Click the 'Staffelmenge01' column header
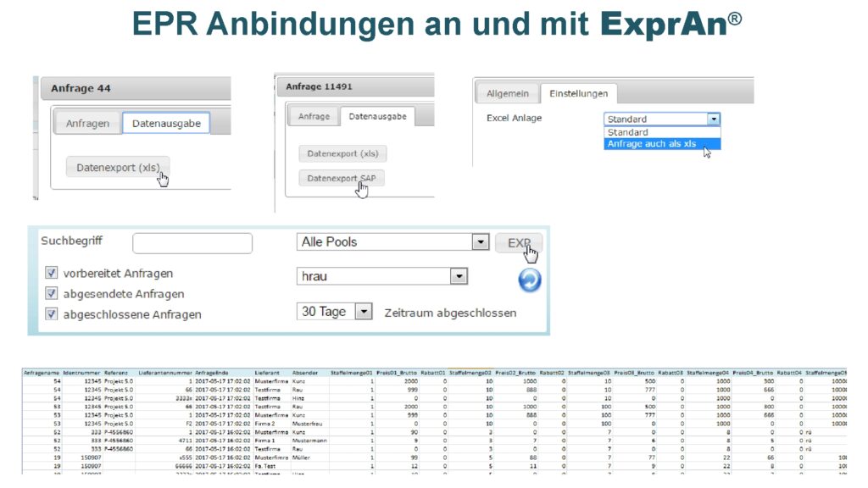The height and width of the screenshot is (488, 868). click(352, 373)
